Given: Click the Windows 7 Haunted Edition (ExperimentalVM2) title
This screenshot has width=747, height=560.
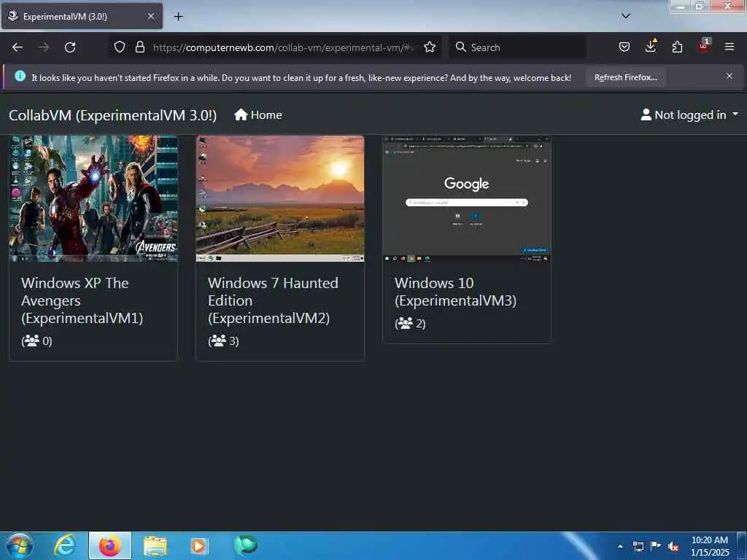Looking at the screenshot, I should click(x=273, y=300).
